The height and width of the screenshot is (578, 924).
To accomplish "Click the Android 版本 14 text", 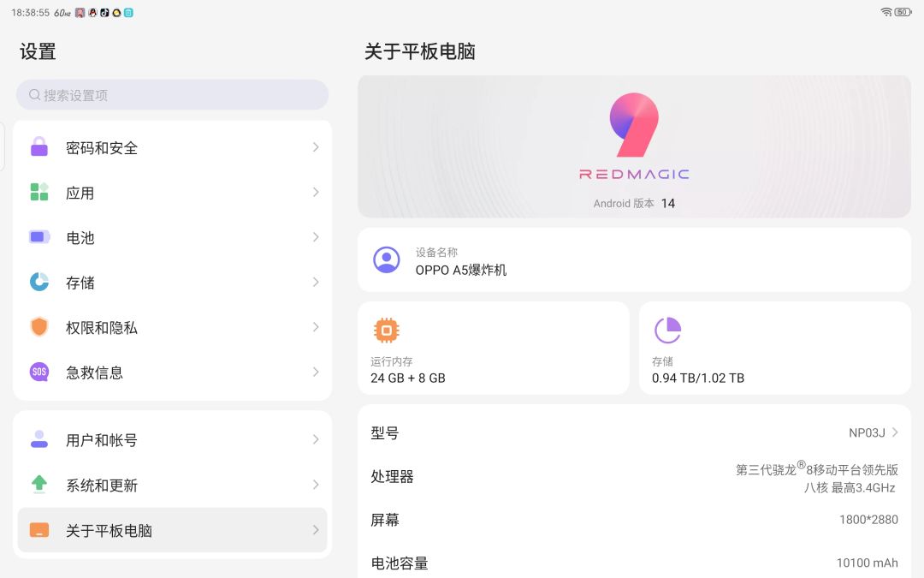I will [x=634, y=203].
